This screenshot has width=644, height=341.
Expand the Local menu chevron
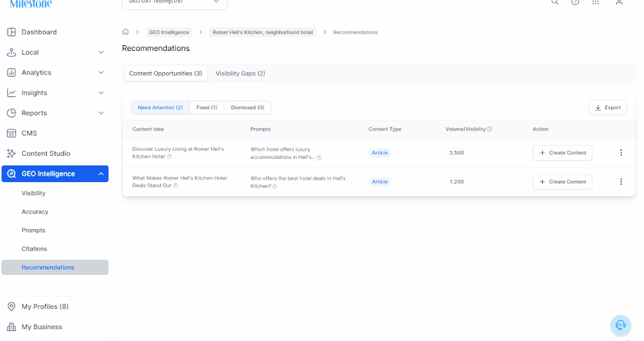(101, 52)
